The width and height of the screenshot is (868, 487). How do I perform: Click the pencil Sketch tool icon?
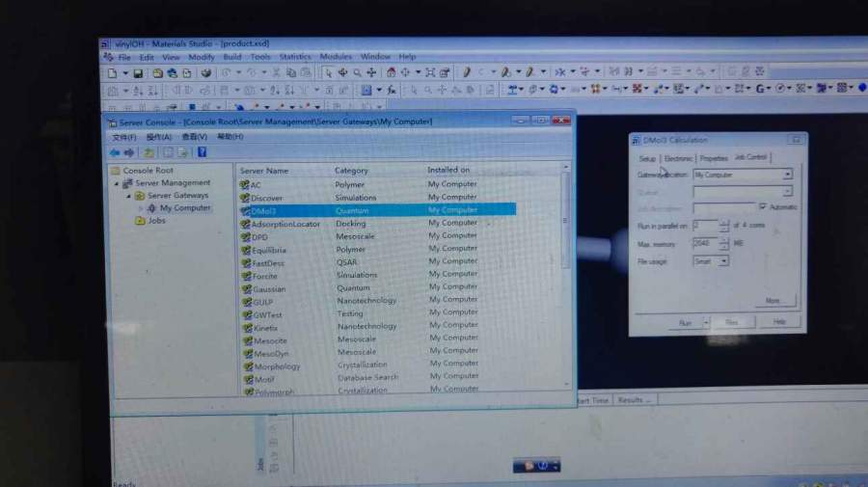466,72
